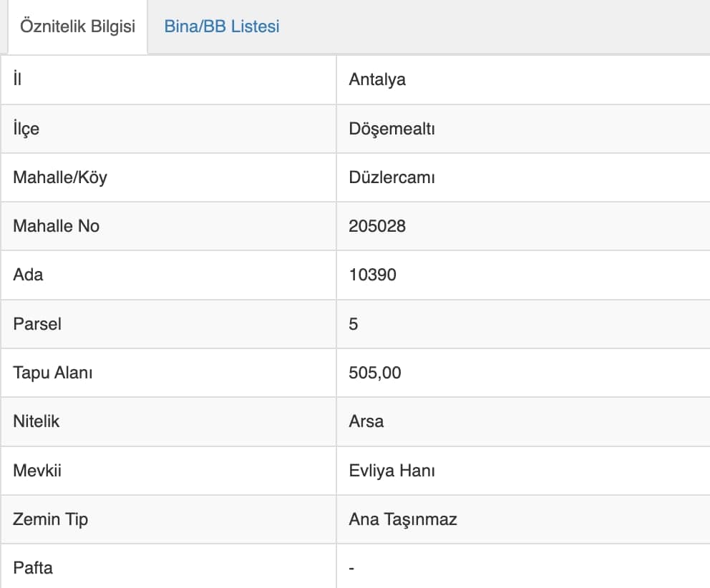Click the Döşemealtı district value

(392, 129)
